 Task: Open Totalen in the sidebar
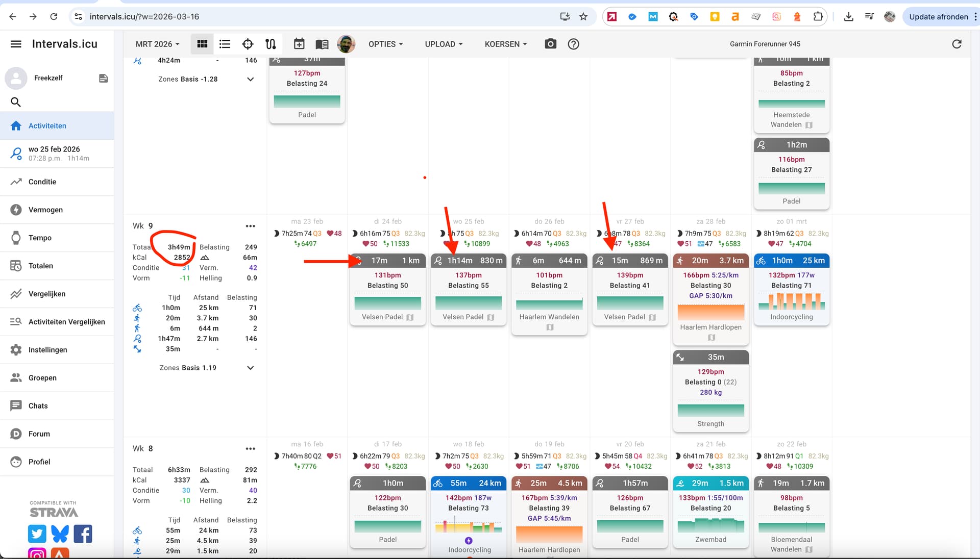click(x=41, y=266)
